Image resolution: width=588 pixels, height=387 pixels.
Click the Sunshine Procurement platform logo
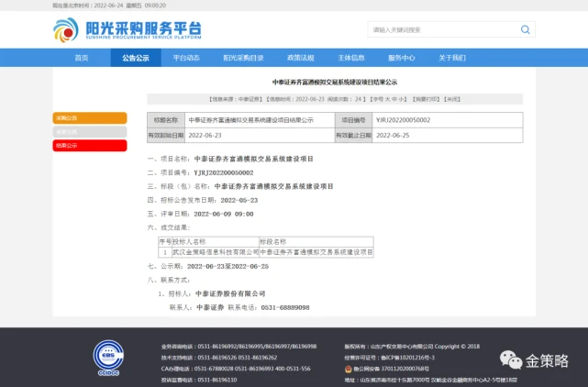tap(128, 29)
